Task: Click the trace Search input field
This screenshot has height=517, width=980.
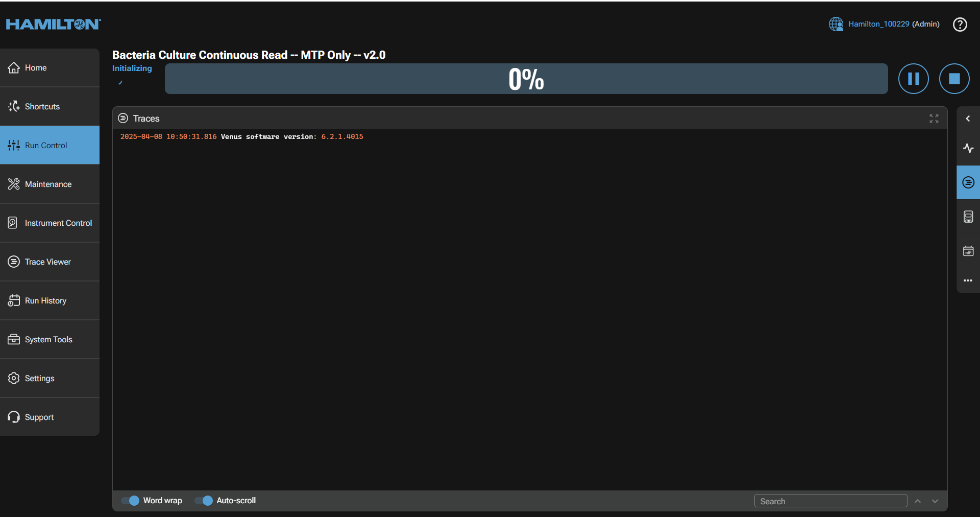Action: 830,501
